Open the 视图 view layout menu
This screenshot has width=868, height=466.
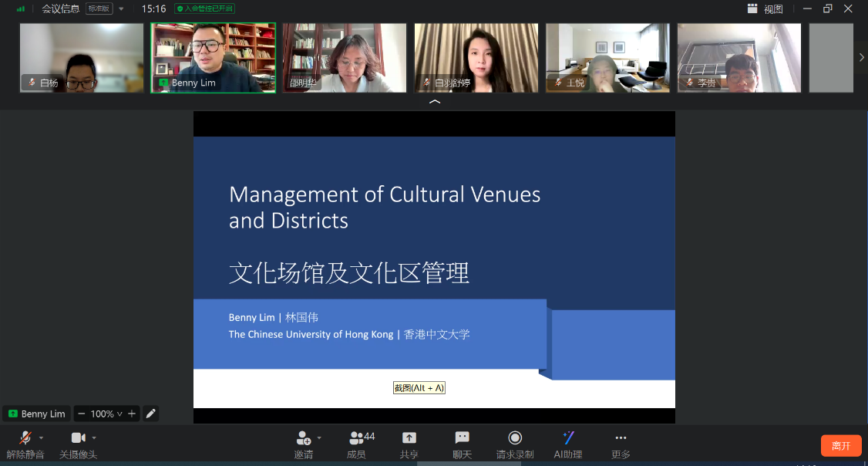(x=765, y=9)
